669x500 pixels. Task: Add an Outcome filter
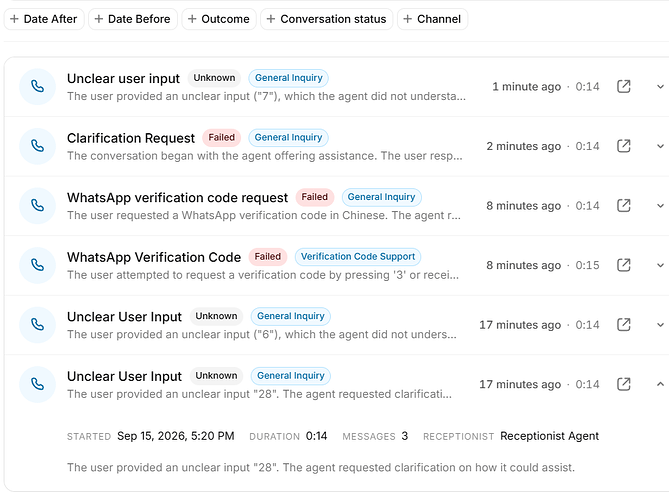[x=219, y=19]
